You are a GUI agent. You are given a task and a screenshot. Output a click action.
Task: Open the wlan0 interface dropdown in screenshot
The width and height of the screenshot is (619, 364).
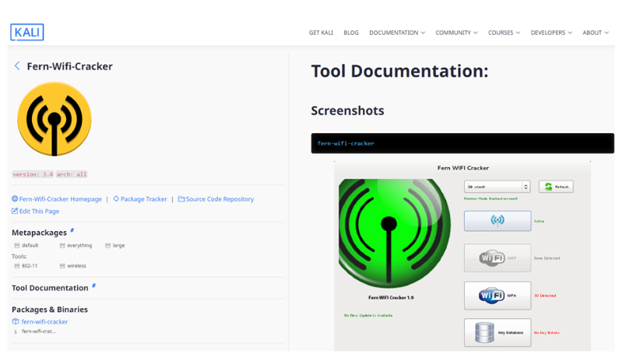click(x=497, y=187)
